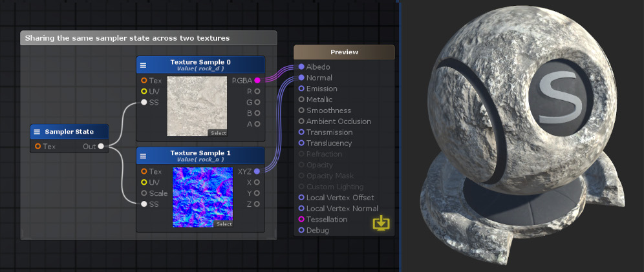Click the Select button on rock_d texture
This screenshot has height=272, width=644.
[x=218, y=133]
